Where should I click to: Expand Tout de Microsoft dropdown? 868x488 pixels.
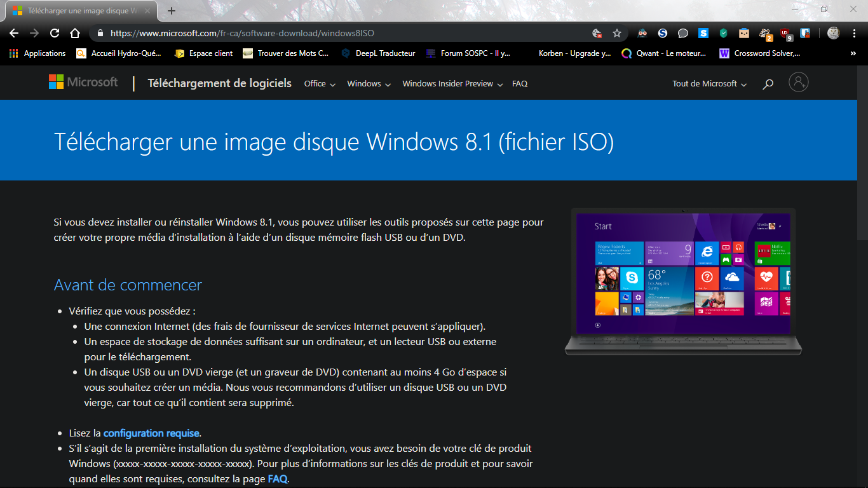[x=710, y=84]
